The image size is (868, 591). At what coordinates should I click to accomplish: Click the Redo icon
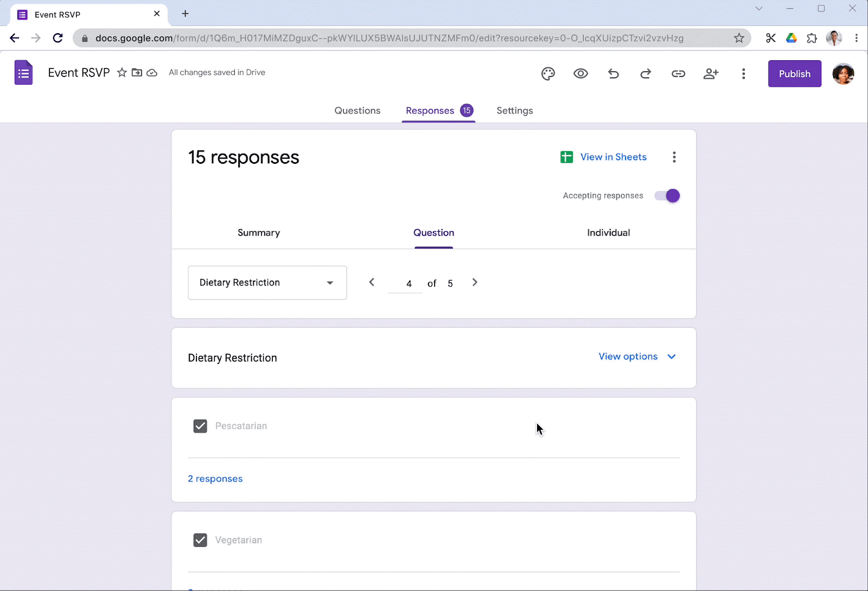pos(646,73)
